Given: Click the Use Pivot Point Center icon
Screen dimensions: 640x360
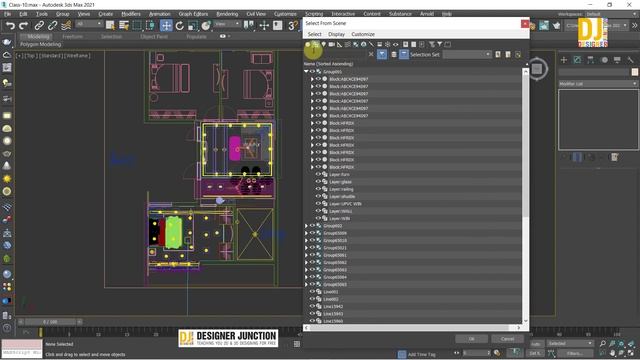Looking at the screenshot, I should [x=249, y=26].
